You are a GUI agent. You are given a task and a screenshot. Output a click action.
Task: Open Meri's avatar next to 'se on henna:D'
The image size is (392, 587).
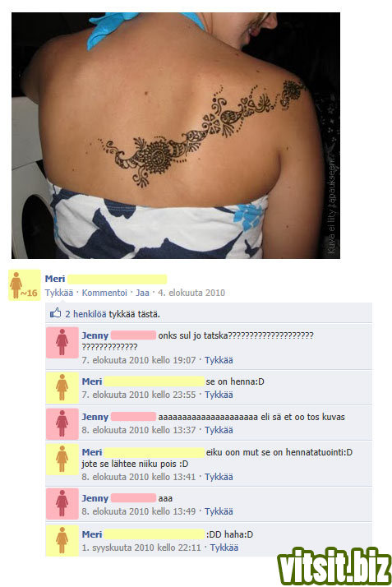click(x=62, y=387)
